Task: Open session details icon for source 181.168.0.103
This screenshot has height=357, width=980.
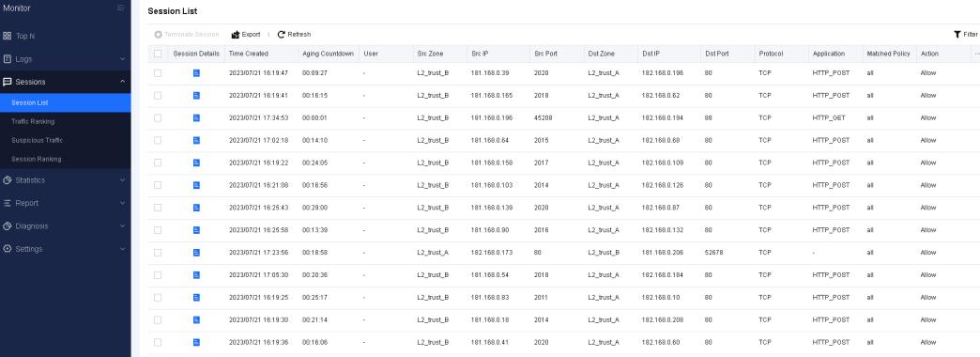Action: tap(196, 186)
